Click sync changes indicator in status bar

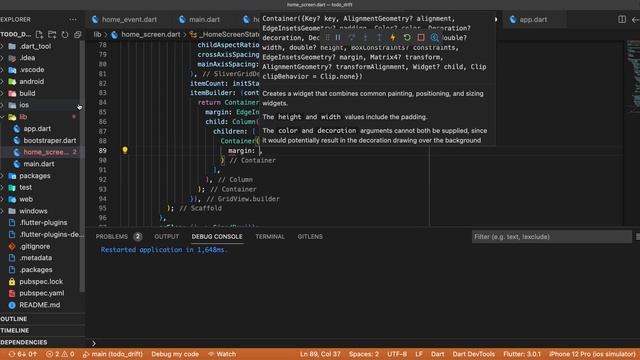pyautogui.click(x=22, y=354)
